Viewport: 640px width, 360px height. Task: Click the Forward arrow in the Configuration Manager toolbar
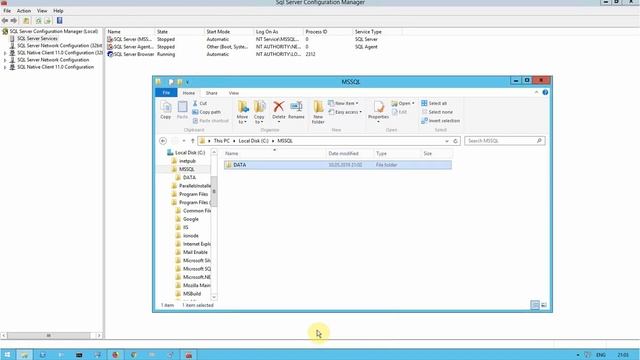(x=14, y=20)
